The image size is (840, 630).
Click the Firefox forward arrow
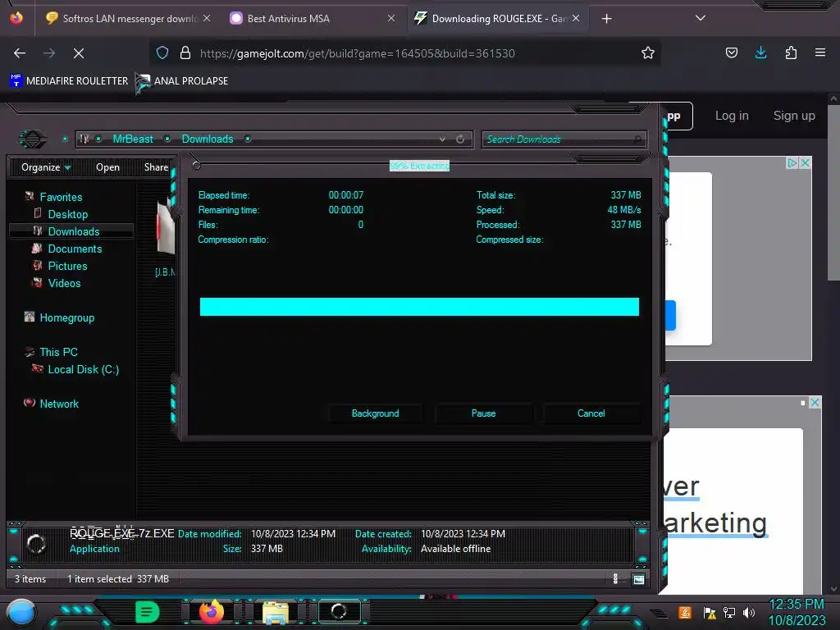[49, 53]
